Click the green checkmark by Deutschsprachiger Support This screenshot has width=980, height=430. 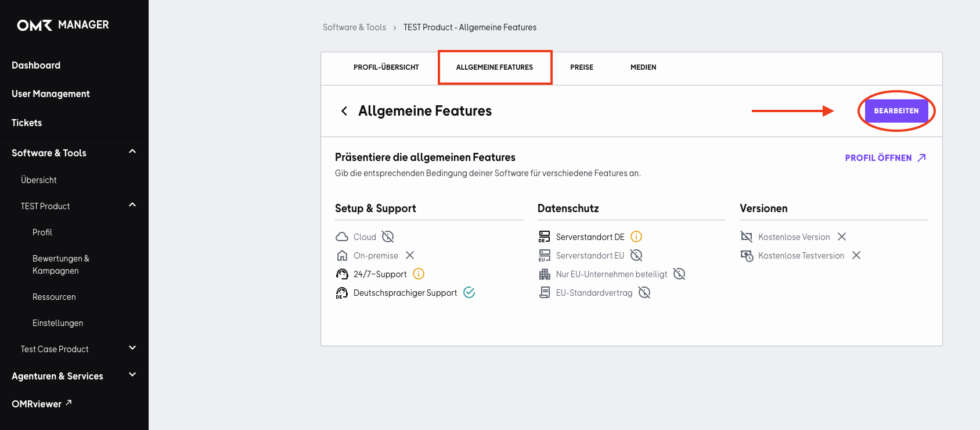pos(469,292)
